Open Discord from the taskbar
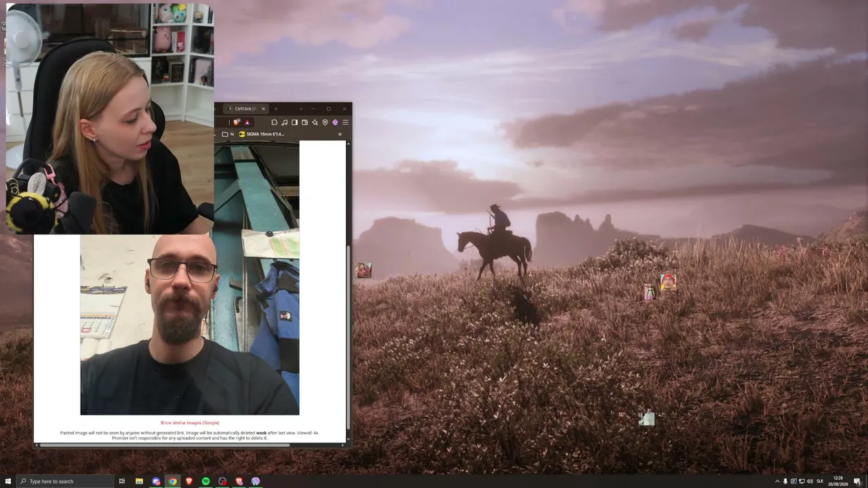 coord(156,481)
